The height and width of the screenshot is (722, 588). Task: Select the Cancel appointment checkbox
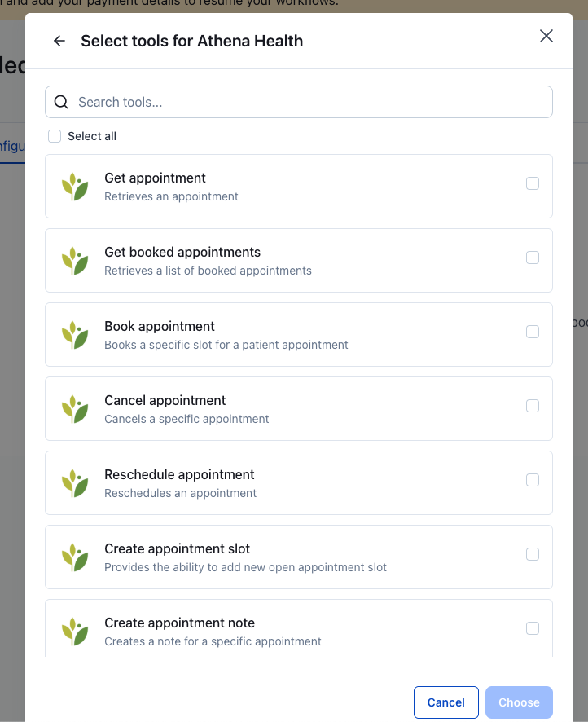[x=533, y=406]
